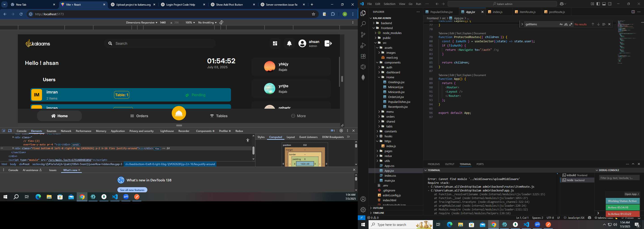Expand the TIMELINE section in VS Code
This screenshot has width=644, height=229.
pos(379,213)
